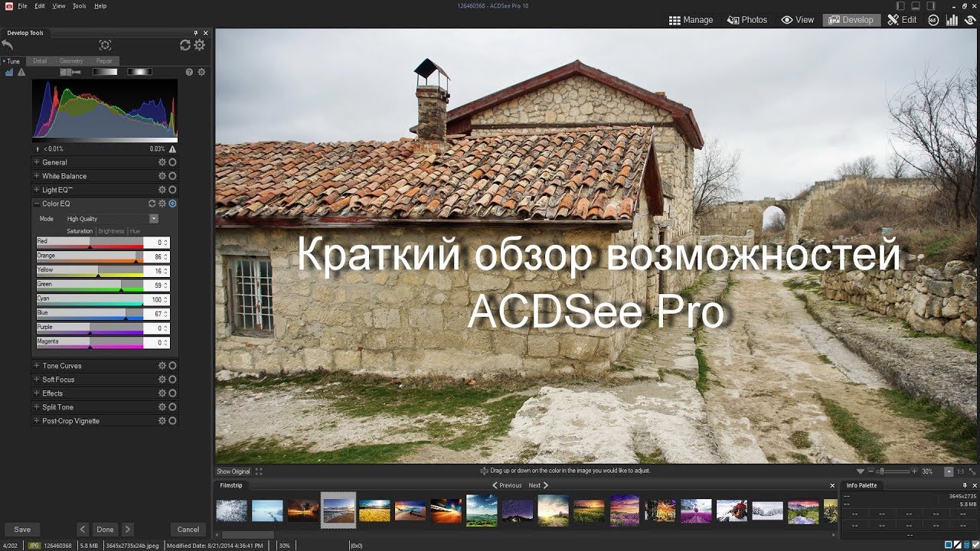Go to Previous image in filmstrip
Screen dimensions: 980x551
click(x=507, y=485)
